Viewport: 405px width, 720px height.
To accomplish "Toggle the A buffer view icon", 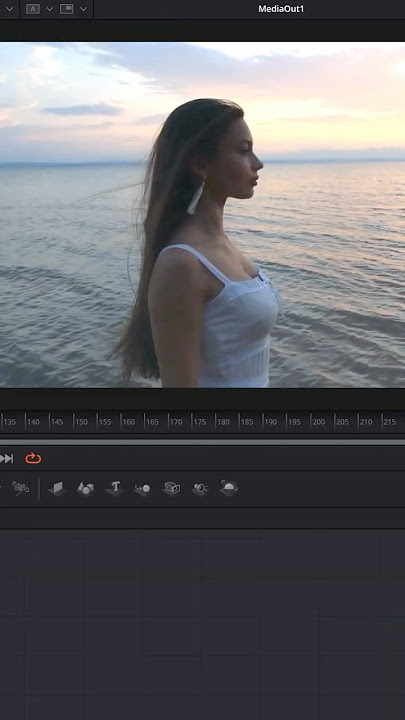I will point(33,9).
